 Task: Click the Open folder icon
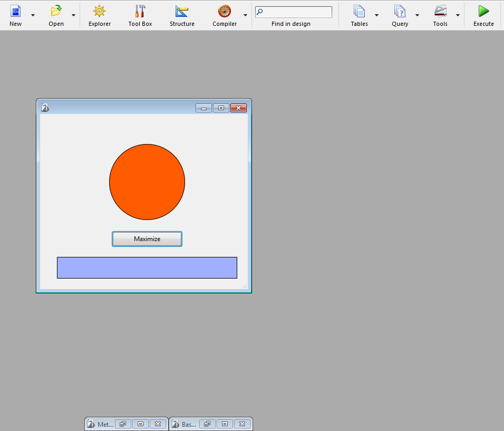[56, 12]
